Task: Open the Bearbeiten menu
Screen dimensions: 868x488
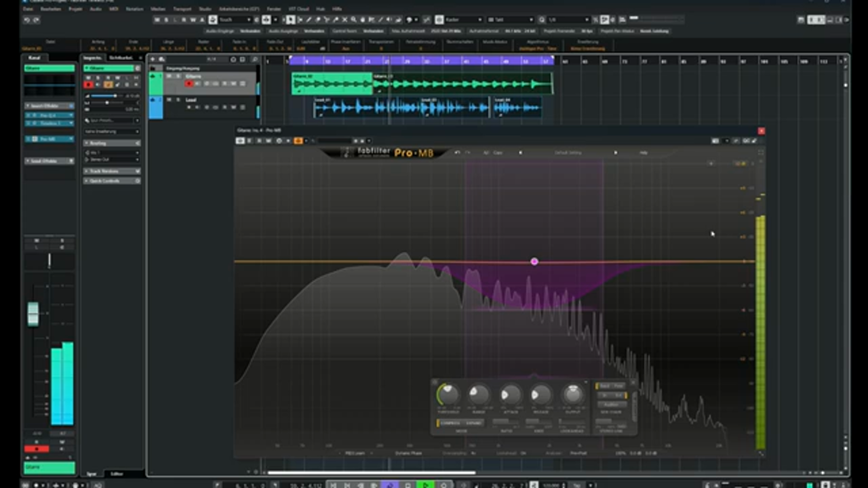Action: (x=51, y=9)
